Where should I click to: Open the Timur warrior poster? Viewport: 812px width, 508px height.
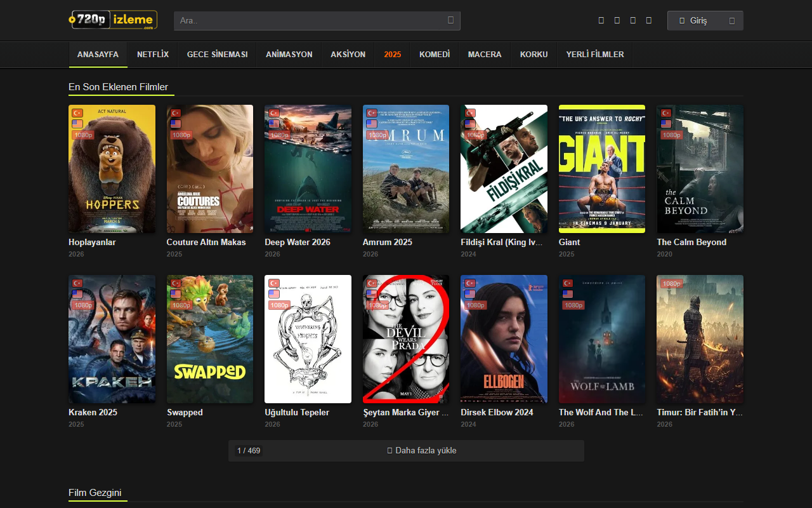pyautogui.click(x=700, y=339)
